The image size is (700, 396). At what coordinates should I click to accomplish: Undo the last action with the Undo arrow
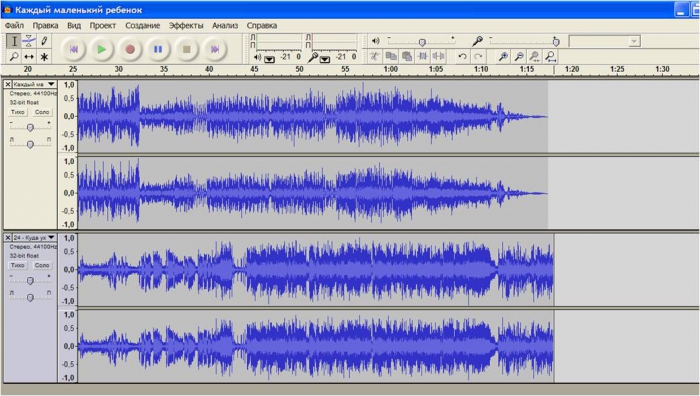(x=462, y=56)
